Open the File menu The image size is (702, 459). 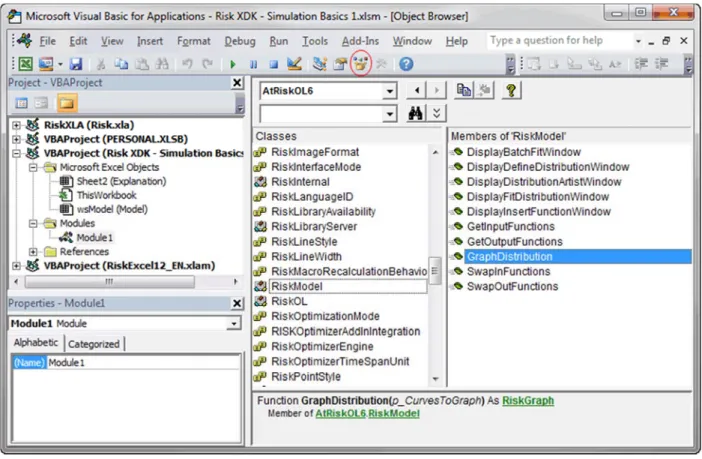tap(47, 41)
